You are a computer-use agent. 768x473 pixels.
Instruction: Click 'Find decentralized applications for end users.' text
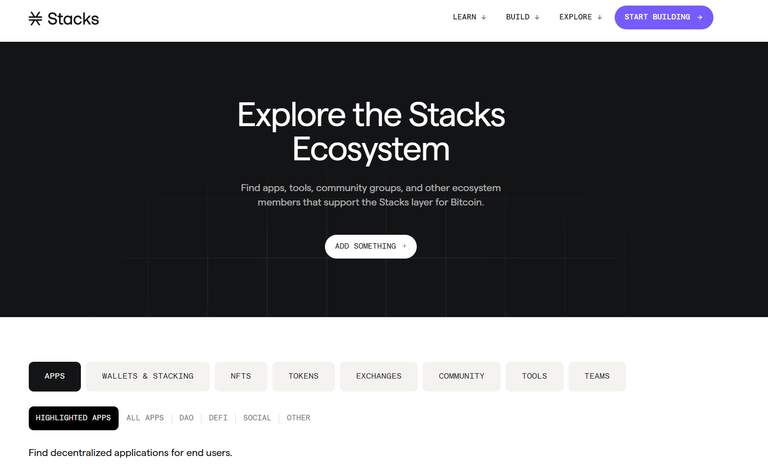pos(130,453)
